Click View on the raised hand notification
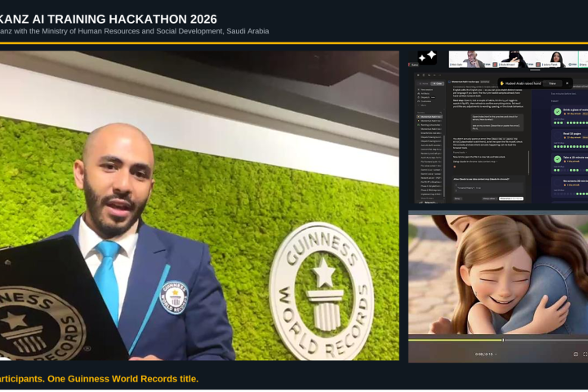Image resolution: width=588 pixels, height=392 pixels. coord(552,83)
